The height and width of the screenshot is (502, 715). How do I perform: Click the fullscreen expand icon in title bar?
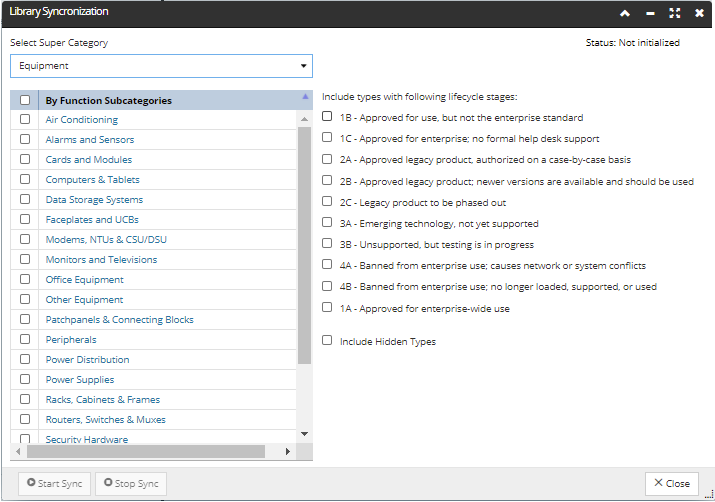tap(674, 13)
